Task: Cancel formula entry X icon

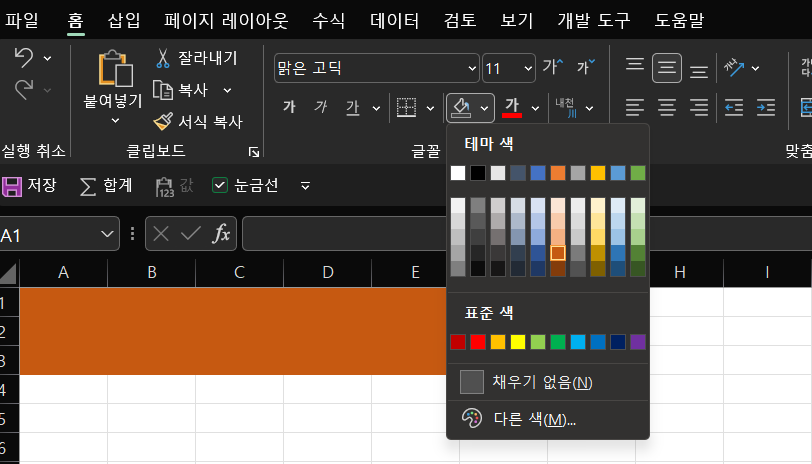Action: [161, 234]
